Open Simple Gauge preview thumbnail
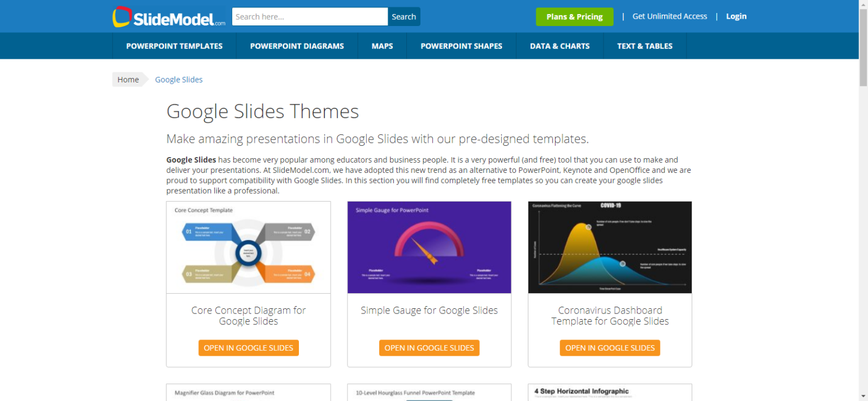The image size is (868, 401). [429, 247]
